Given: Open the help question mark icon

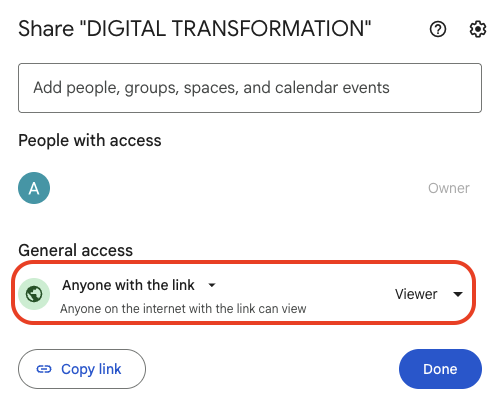Looking at the screenshot, I should click(x=438, y=29).
